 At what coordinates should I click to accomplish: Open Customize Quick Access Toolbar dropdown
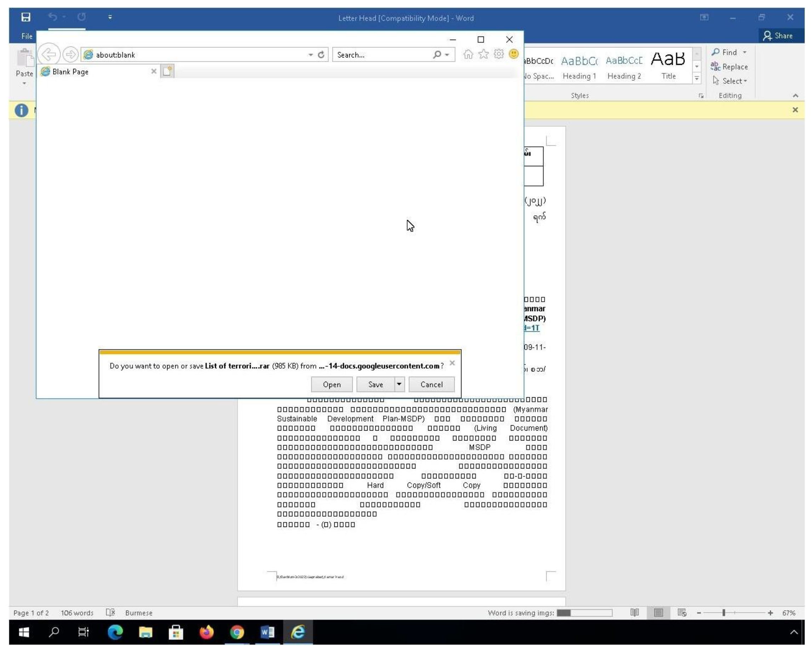coord(110,17)
